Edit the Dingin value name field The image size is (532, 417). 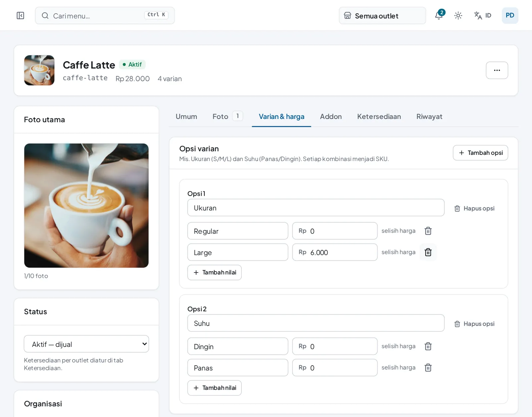238,346
